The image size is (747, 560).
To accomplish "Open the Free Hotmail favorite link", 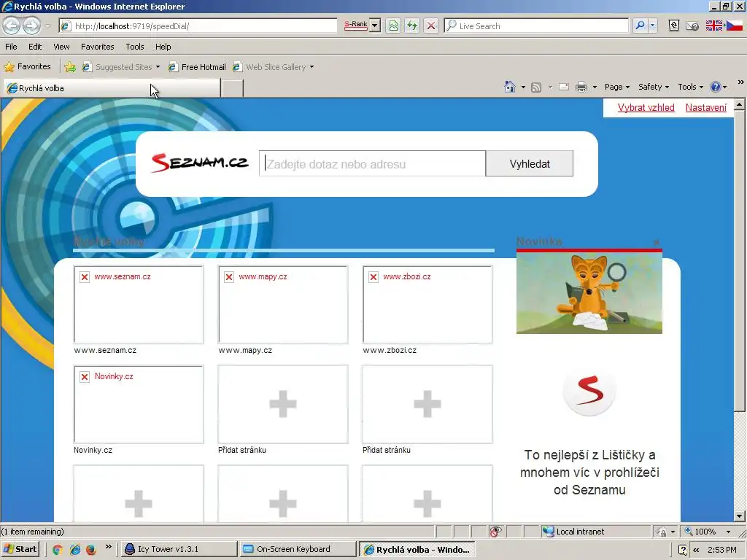I will tap(197, 67).
